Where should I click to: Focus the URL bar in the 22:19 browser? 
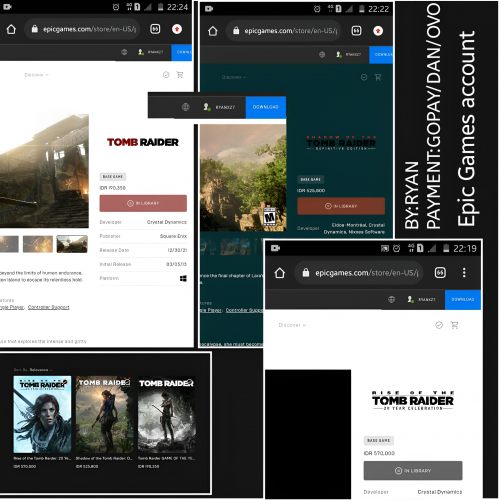tap(359, 273)
